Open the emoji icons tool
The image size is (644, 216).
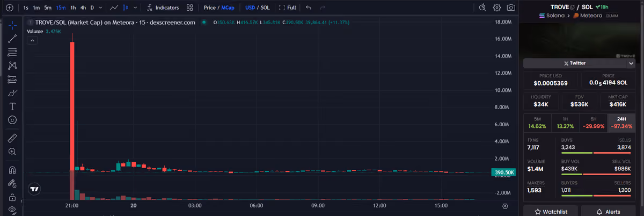(x=12, y=119)
